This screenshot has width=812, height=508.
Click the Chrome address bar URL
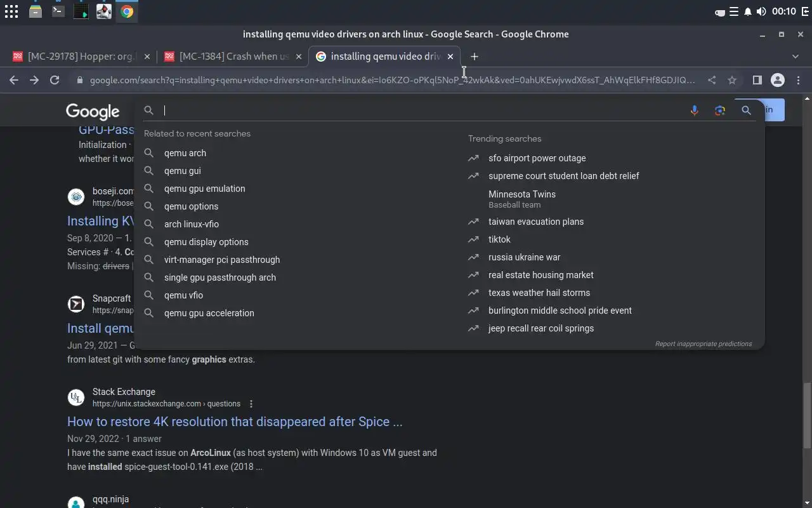[x=392, y=81]
